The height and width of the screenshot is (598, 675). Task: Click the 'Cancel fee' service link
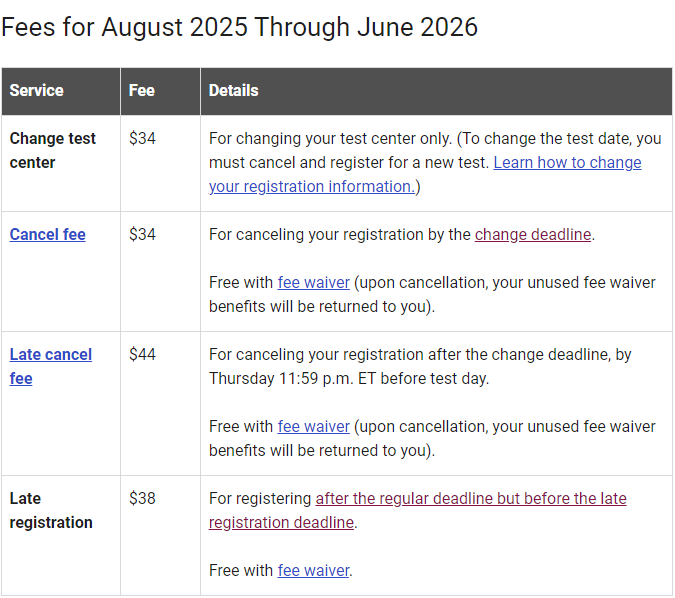(47, 235)
